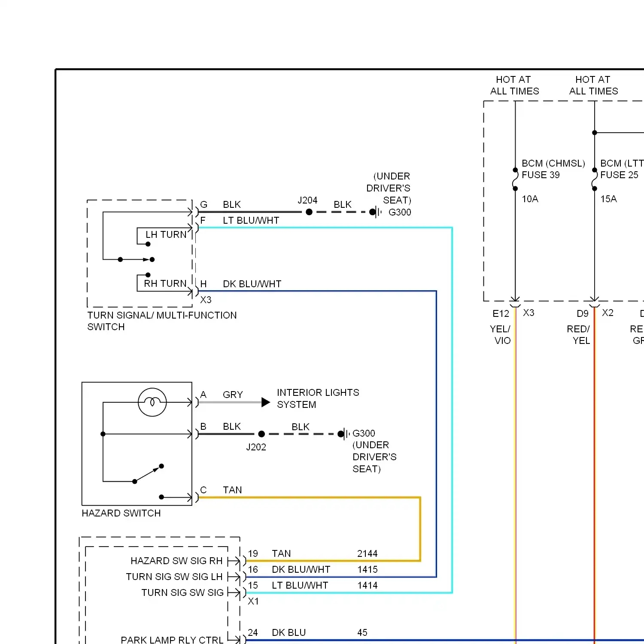Click the FUSE 25 fuse symbol
This screenshot has height=644, width=644.
(x=595, y=179)
